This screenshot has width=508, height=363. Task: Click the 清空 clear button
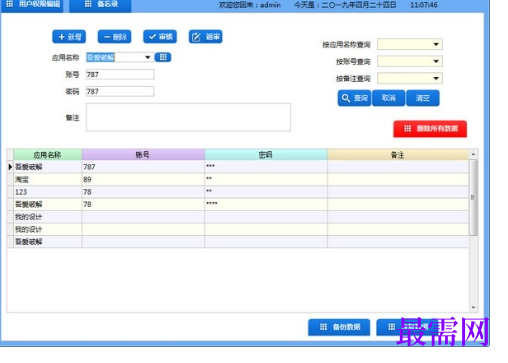click(x=423, y=98)
